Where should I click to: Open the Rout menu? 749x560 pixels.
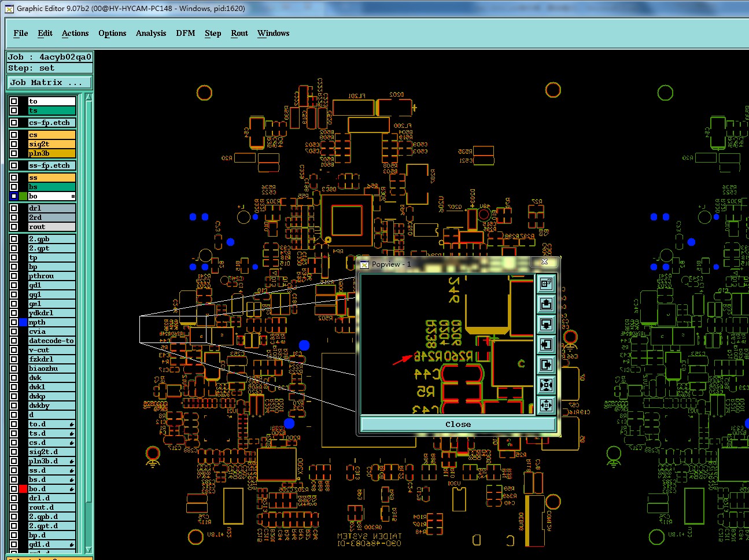click(x=239, y=34)
